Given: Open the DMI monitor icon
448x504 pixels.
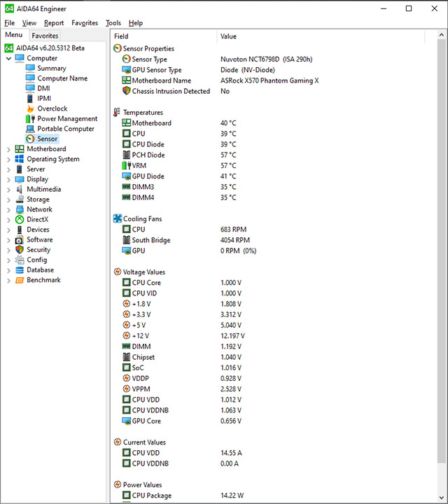Looking at the screenshot, I should coord(30,88).
